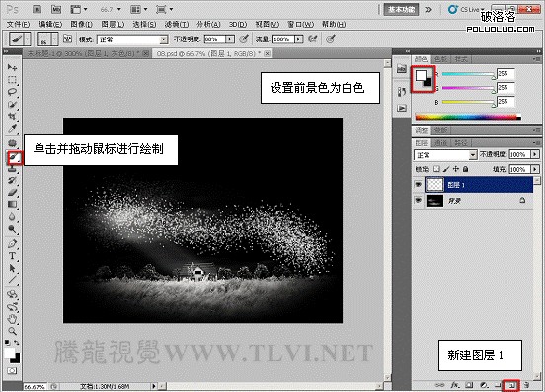The height and width of the screenshot is (392, 545).
Task: Select the Crop tool
Action: point(12,117)
